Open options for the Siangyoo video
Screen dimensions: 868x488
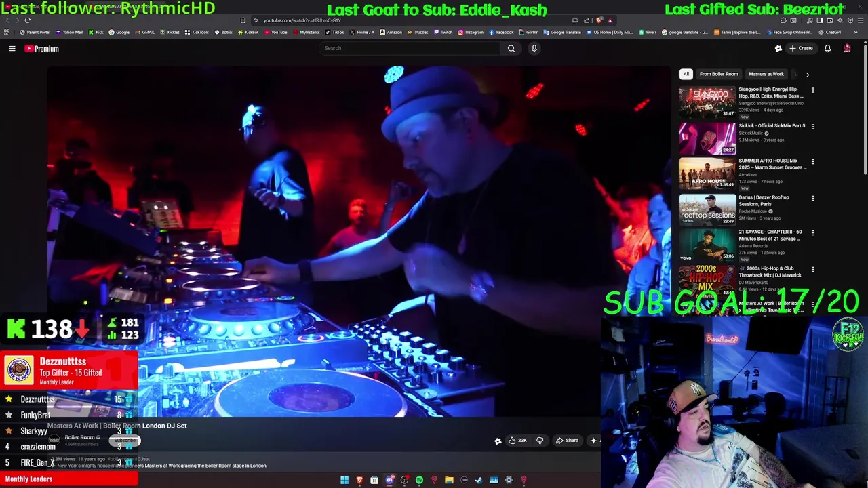pos(812,89)
